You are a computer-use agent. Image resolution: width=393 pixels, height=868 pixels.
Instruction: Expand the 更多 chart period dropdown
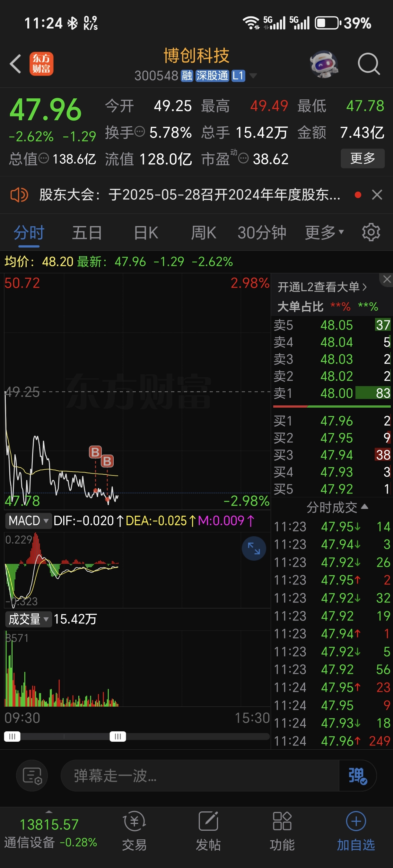tap(324, 233)
